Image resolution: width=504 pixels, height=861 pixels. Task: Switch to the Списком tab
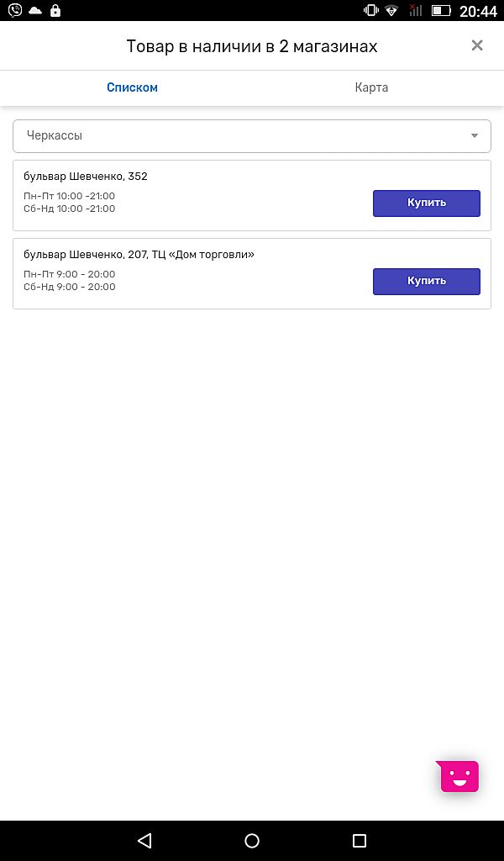coord(132,87)
